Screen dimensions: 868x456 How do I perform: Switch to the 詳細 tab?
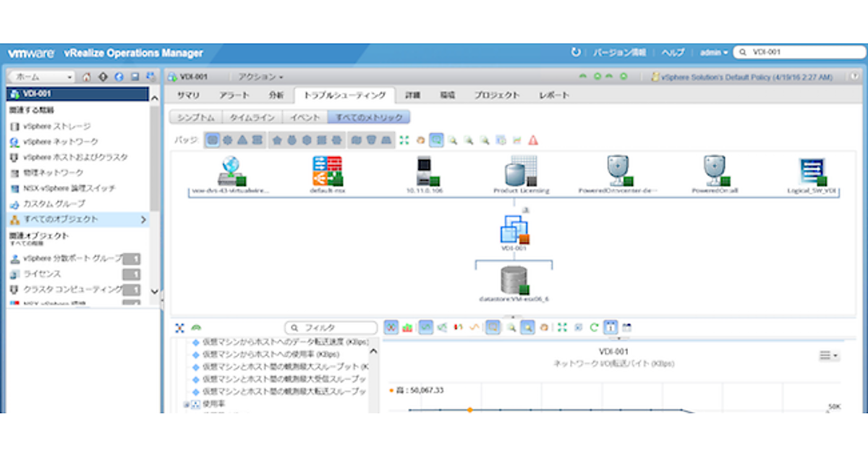pos(413,96)
